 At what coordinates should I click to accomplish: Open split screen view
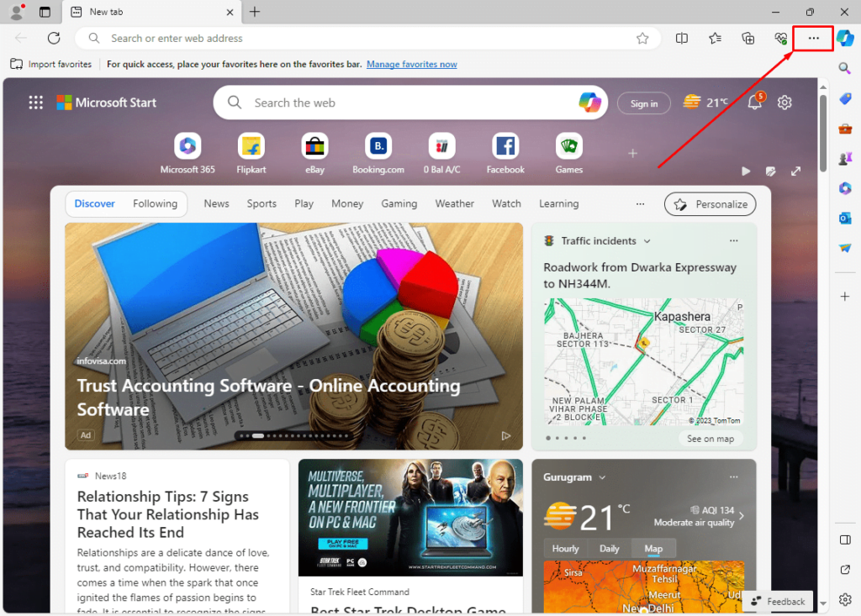point(682,38)
